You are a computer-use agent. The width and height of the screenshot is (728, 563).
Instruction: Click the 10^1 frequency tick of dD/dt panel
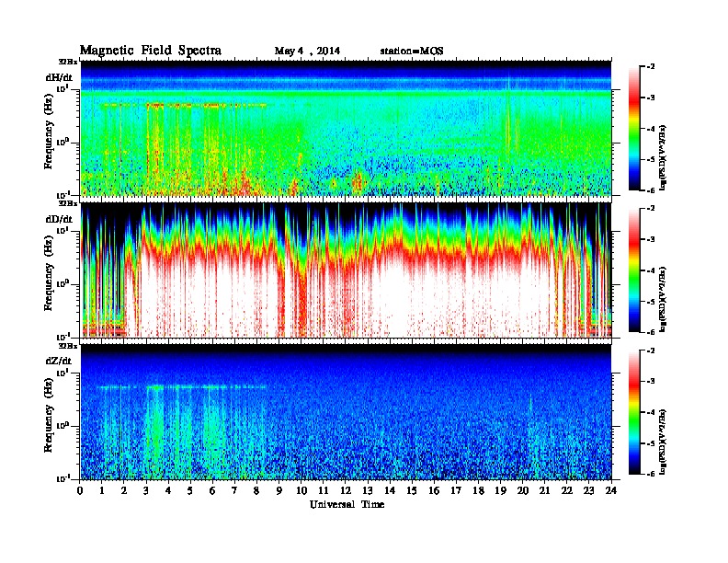63,230
